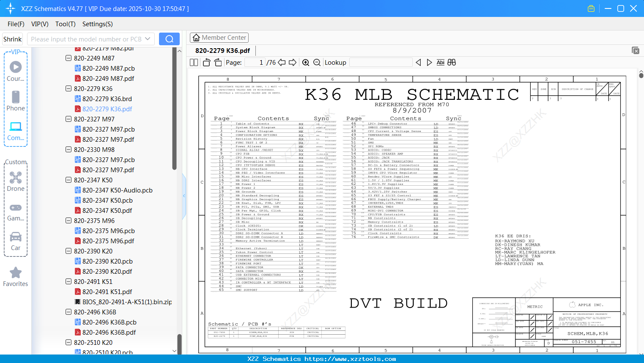Collapse the 820-2347 K50 folder
This screenshot has width=644, height=363.
tap(69, 180)
